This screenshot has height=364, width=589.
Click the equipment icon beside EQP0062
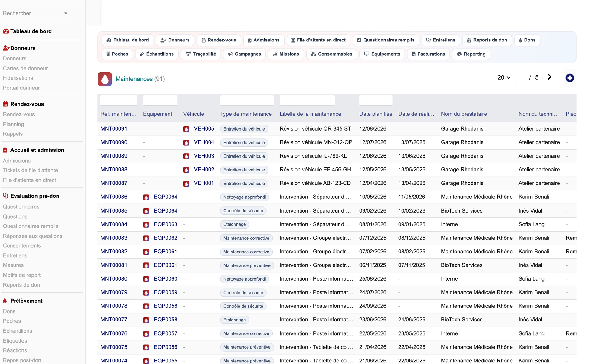pos(146,238)
